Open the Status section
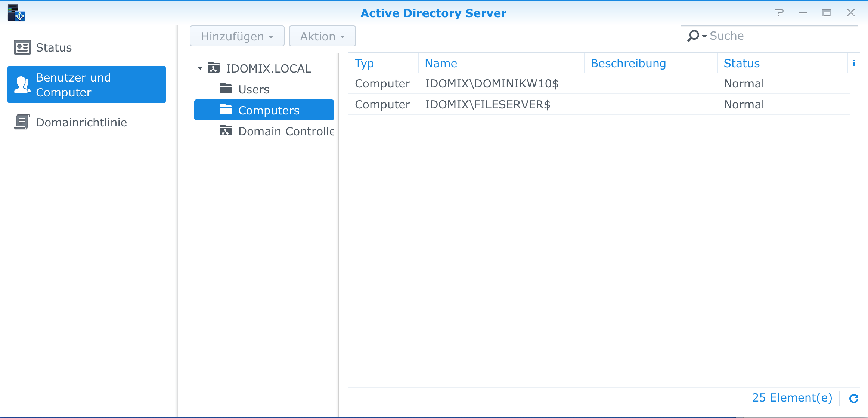868x418 pixels. (87, 47)
